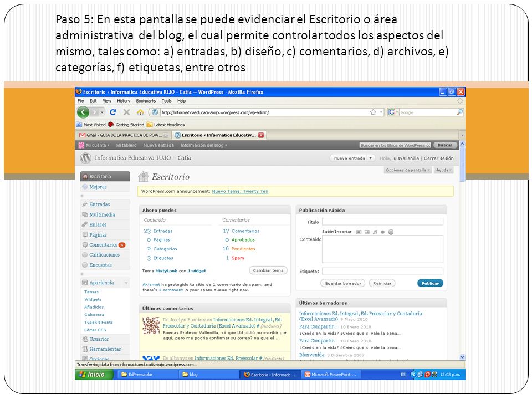The height and width of the screenshot is (399, 532).
Task: Go back with Firefox's green back arrow
Action: point(83,112)
